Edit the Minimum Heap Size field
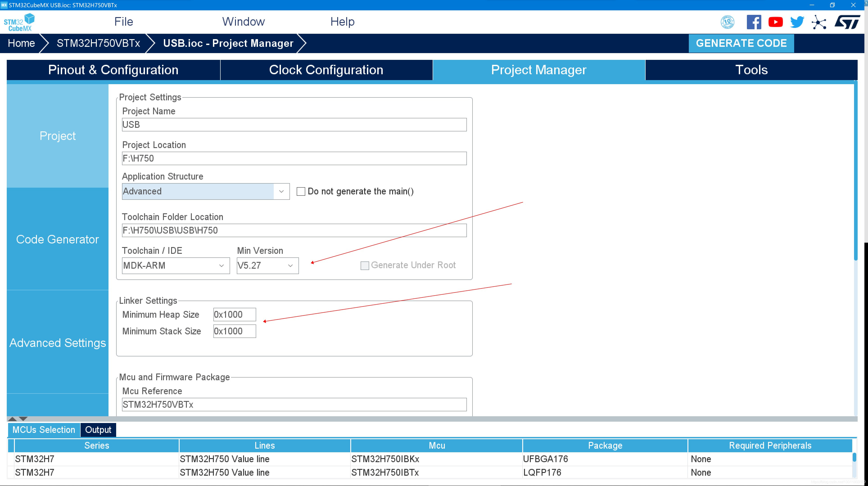The width and height of the screenshot is (868, 486). [235, 315]
